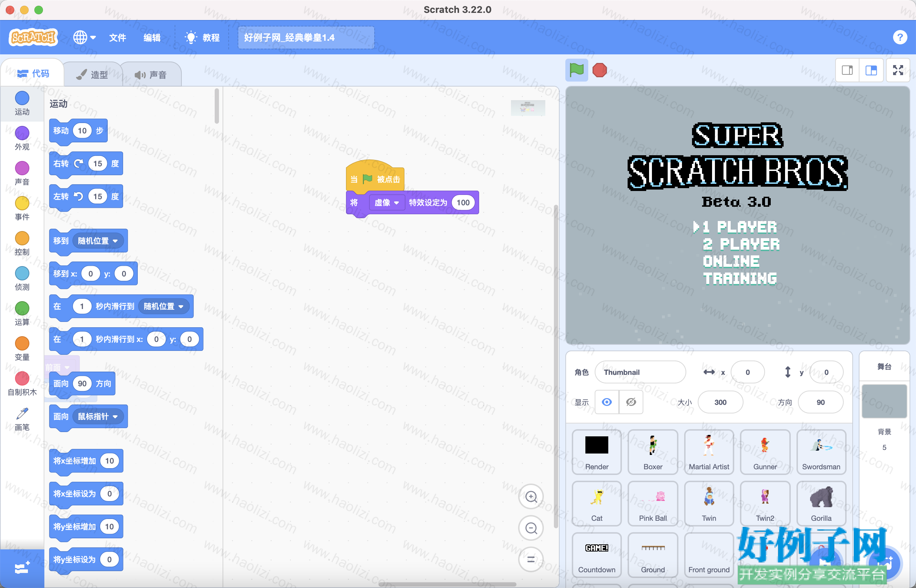The width and height of the screenshot is (916, 588).
Task: Zoom in the code workspace
Action: pyautogui.click(x=531, y=497)
